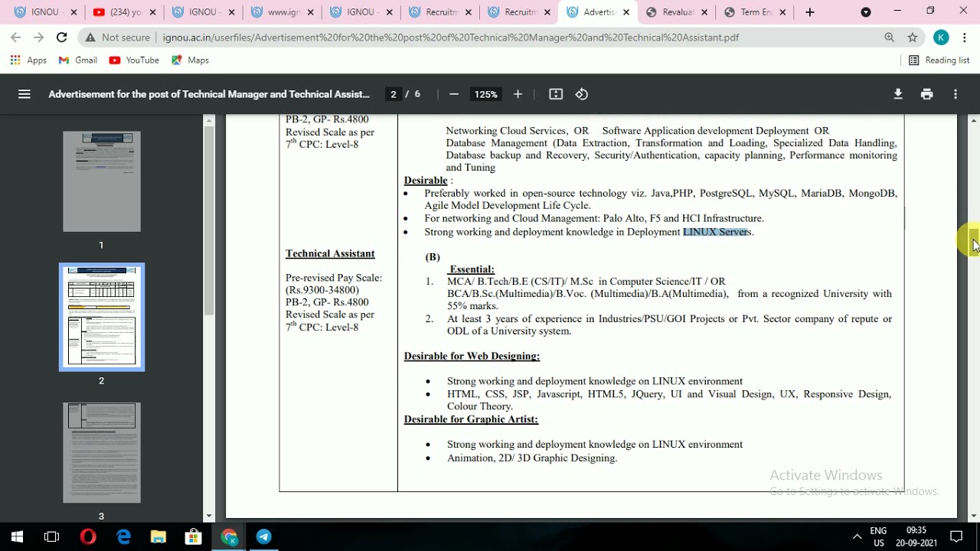Click the Essential heading text
980x551 pixels.
click(x=472, y=269)
